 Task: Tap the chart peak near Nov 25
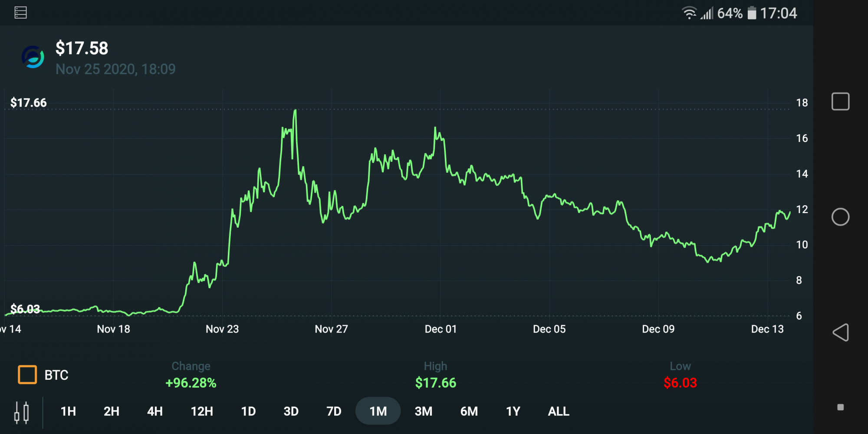coord(295,111)
